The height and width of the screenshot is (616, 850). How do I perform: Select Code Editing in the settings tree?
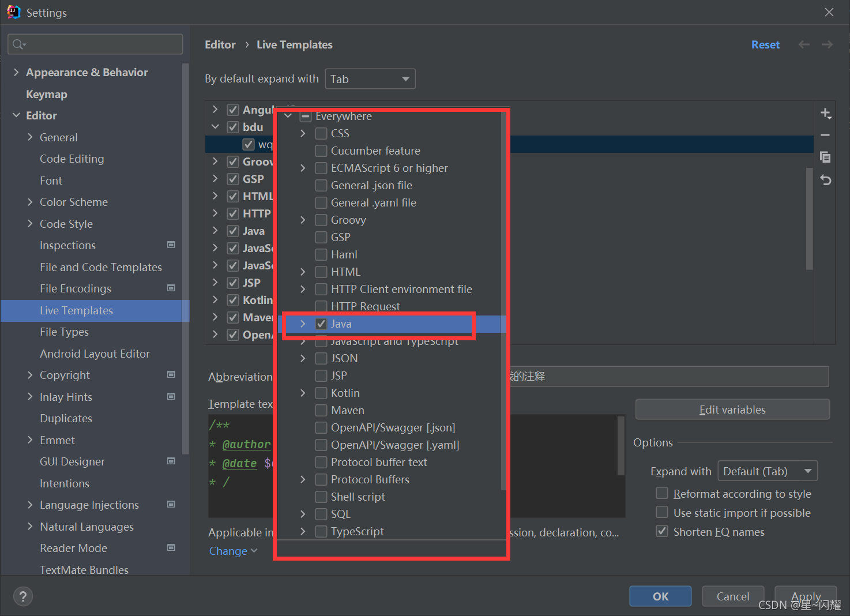[x=72, y=159]
